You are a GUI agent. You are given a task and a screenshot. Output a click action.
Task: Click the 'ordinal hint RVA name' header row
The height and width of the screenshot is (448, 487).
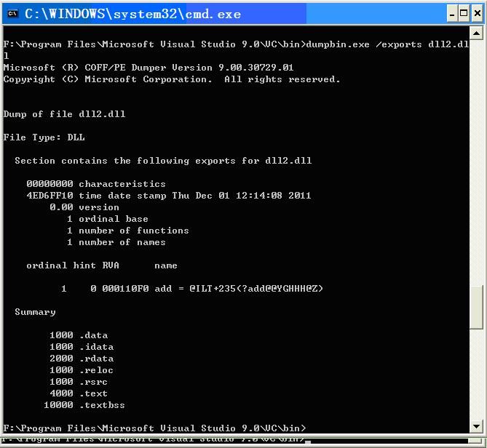tap(102, 265)
